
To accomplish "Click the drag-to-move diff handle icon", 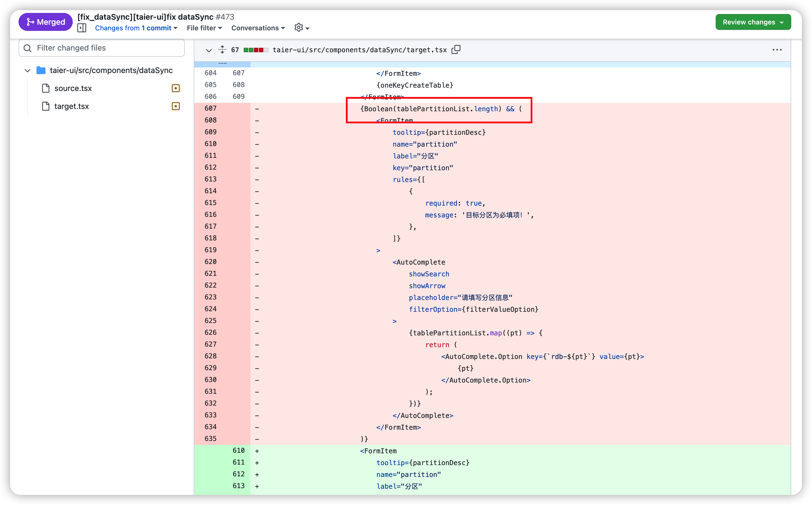I will pos(222,50).
